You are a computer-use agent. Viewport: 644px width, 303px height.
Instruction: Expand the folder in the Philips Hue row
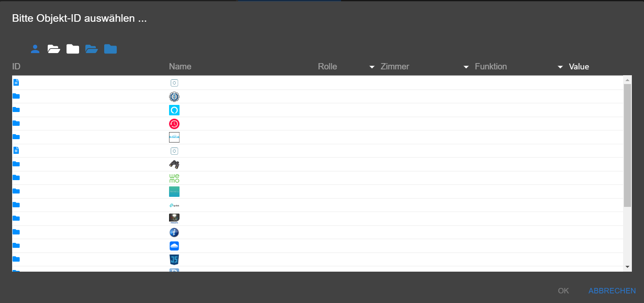[x=16, y=218]
